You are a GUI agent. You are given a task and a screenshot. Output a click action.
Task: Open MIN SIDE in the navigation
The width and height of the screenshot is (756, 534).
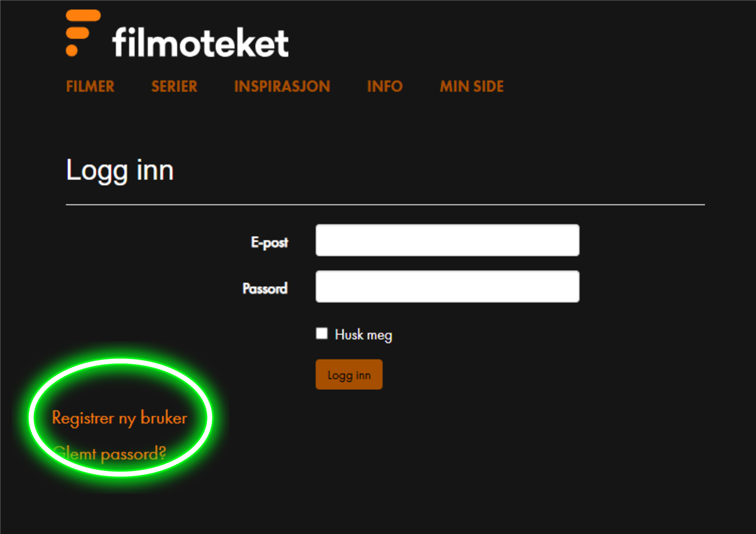(x=472, y=86)
